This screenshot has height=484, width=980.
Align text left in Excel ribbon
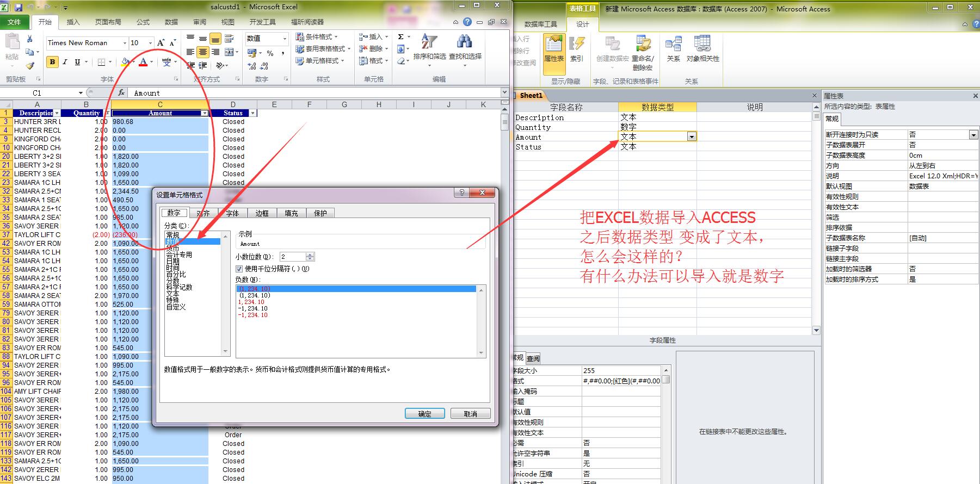(190, 52)
